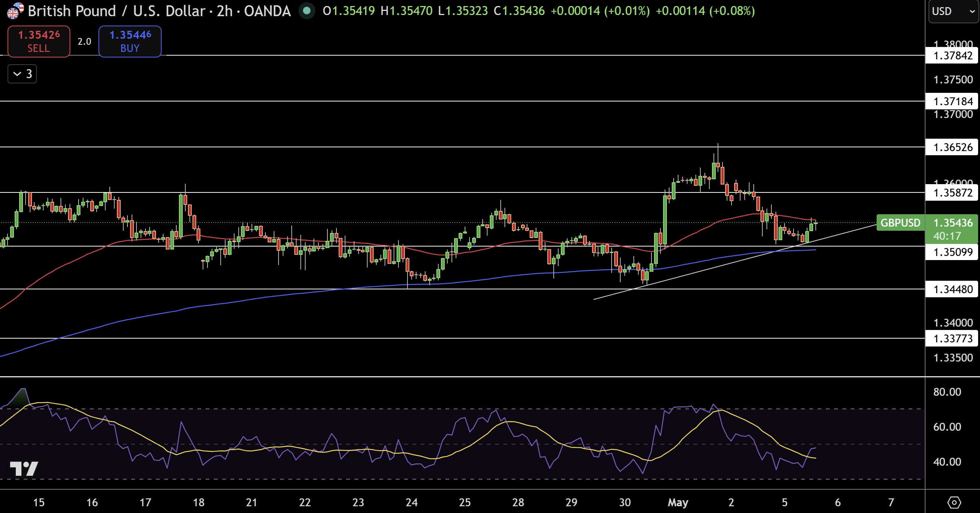Select the 1.33773 price level label
Image resolution: width=980 pixels, height=513 pixels.
(x=951, y=339)
